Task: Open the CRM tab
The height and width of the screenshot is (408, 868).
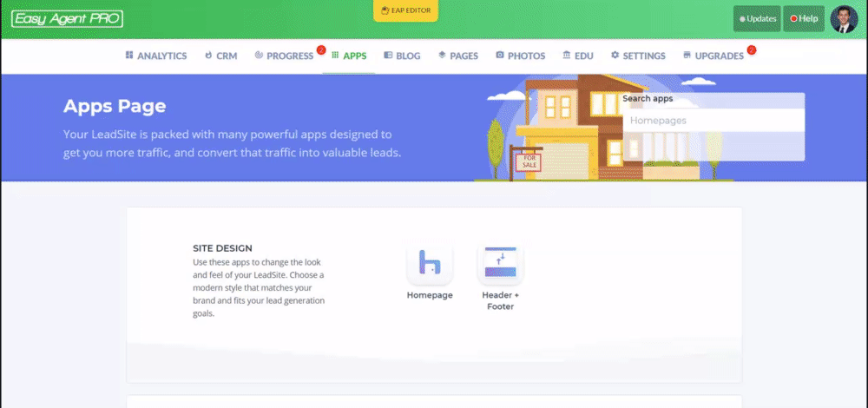Action: [220, 56]
